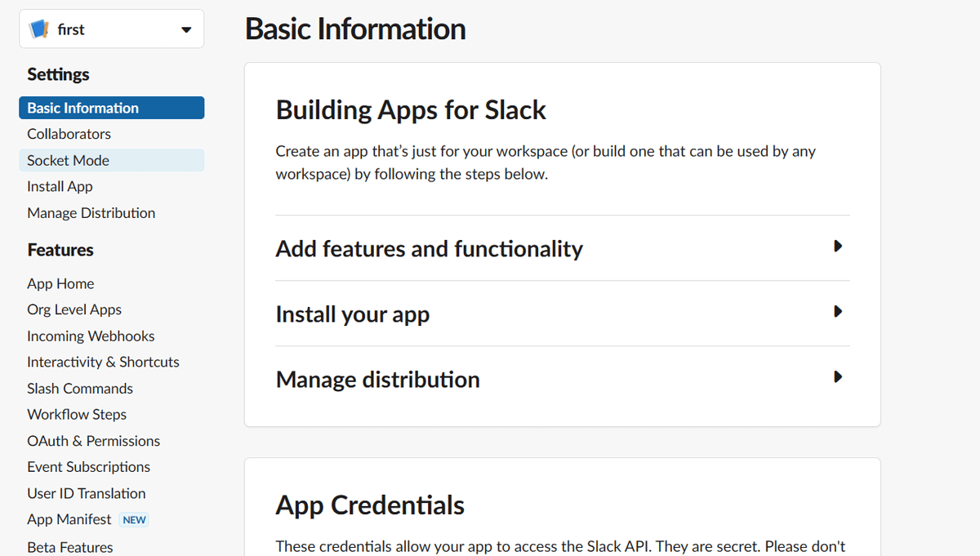Image resolution: width=980 pixels, height=556 pixels.
Task: Open Workflow Steps feature
Action: [x=77, y=415]
